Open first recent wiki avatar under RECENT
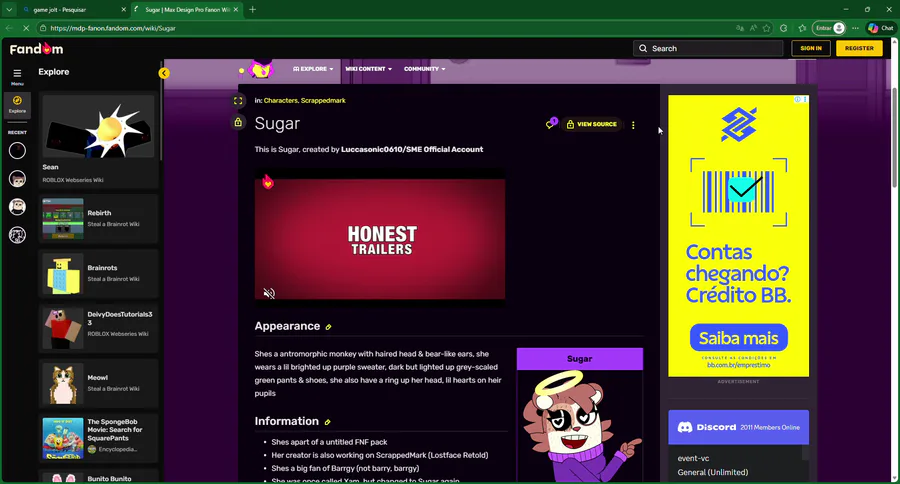Viewport: 900px width, 484px height. pyautogui.click(x=17, y=150)
